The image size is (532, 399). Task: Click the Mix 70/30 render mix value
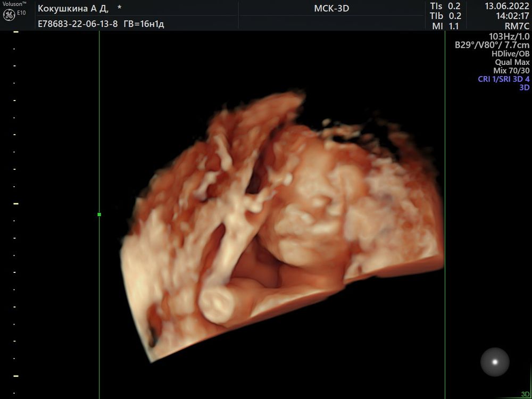511,71
